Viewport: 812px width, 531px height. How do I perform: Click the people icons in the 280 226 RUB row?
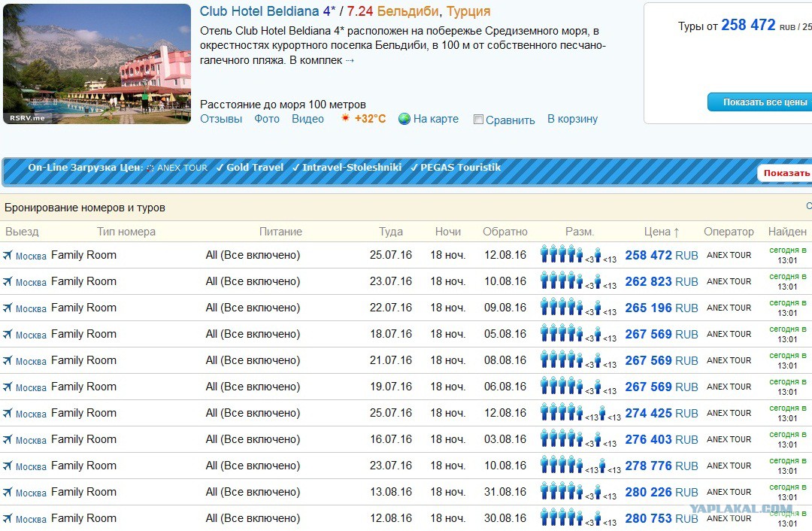(578, 492)
